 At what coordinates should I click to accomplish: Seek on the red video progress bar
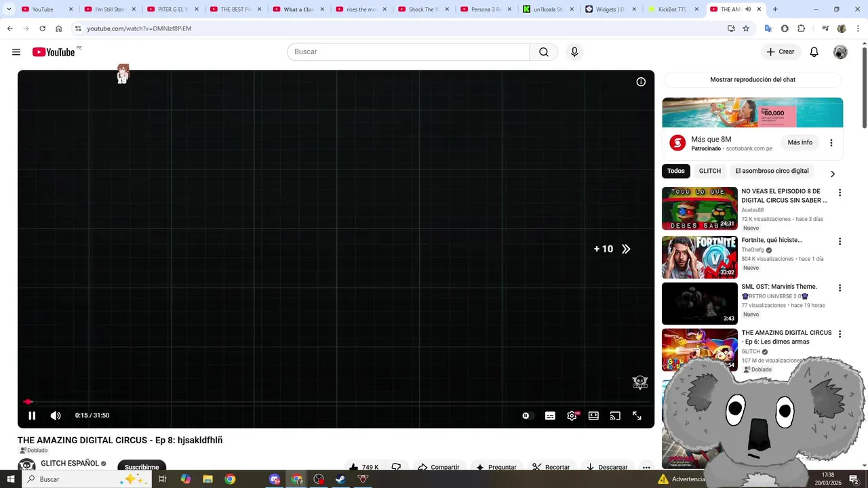click(x=336, y=402)
